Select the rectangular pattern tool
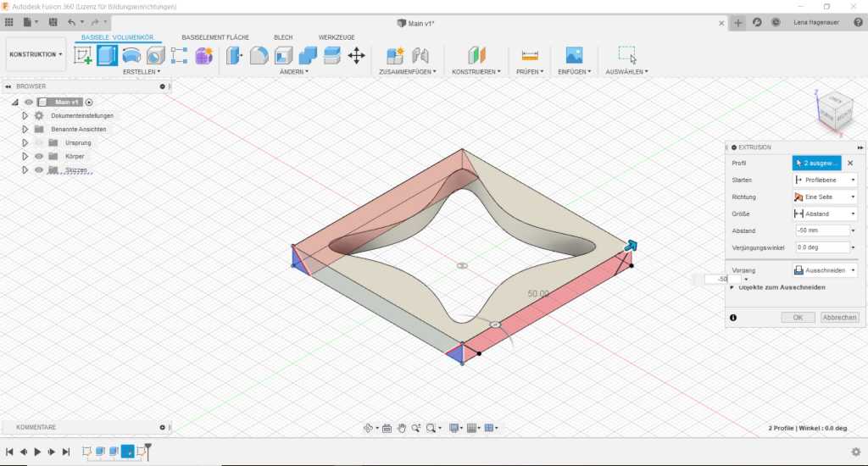Viewport: 868px width, 466px height. (x=180, y=55)
